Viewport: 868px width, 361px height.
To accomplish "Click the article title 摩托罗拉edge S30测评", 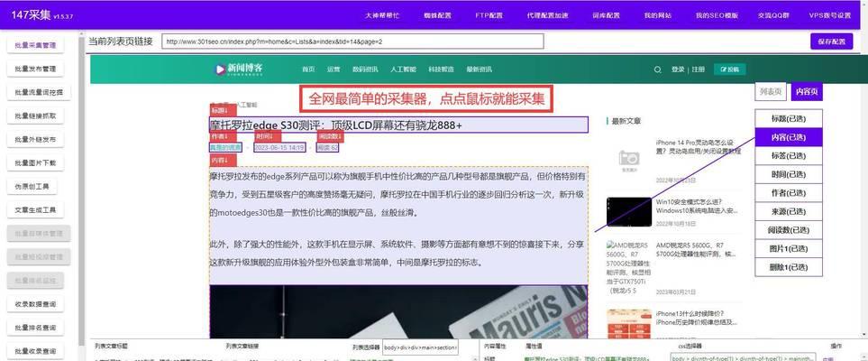I will [x=398, y=125].
